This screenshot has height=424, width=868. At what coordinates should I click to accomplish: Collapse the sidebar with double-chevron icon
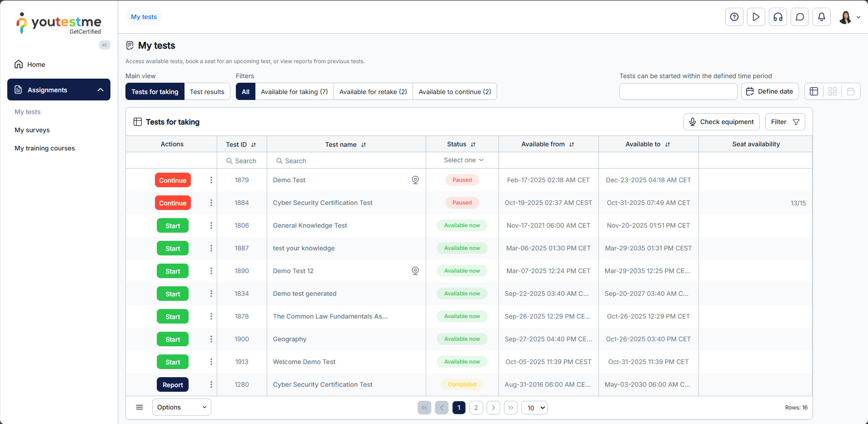click(105, 45)
